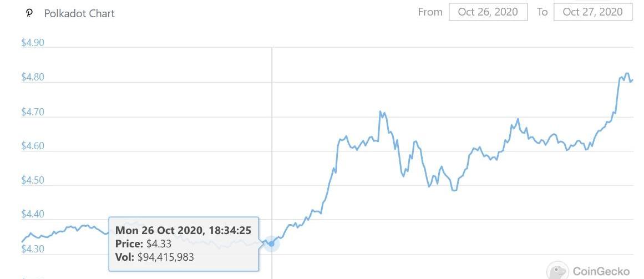
Task: Click the CoinGecko gecko mascot logo
Action: pyautogui.click(x=557, y=271)
